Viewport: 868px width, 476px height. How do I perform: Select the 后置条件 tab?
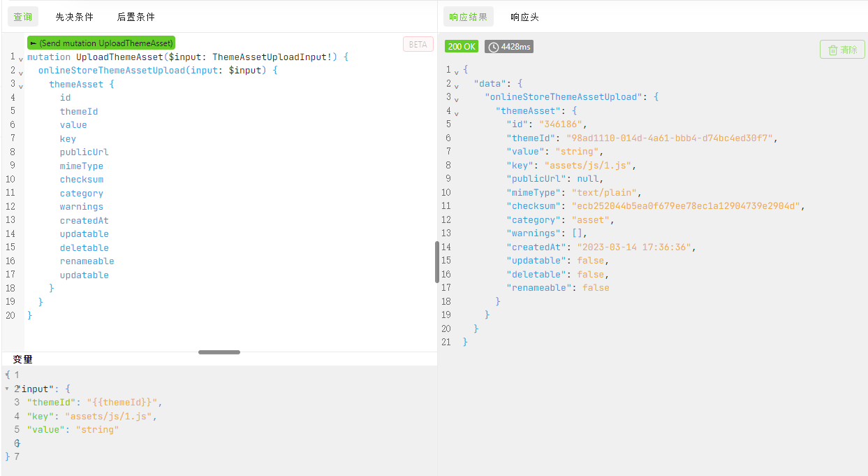coord(136,17)
